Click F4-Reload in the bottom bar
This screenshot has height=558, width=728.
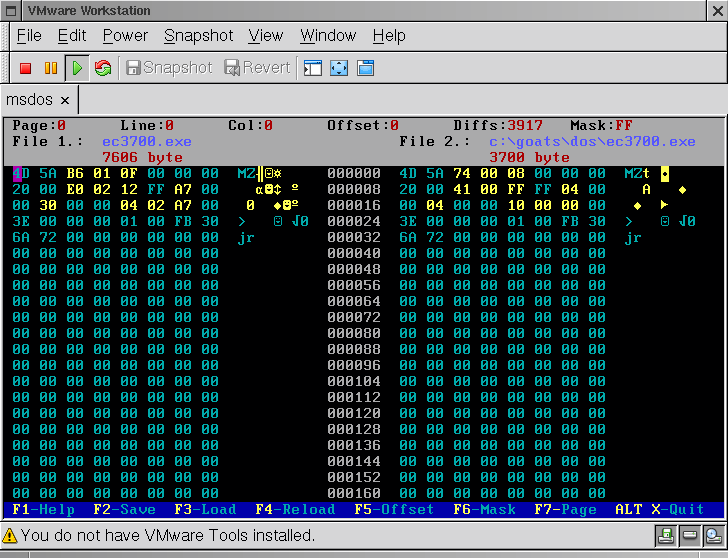(x=295, y=510)
